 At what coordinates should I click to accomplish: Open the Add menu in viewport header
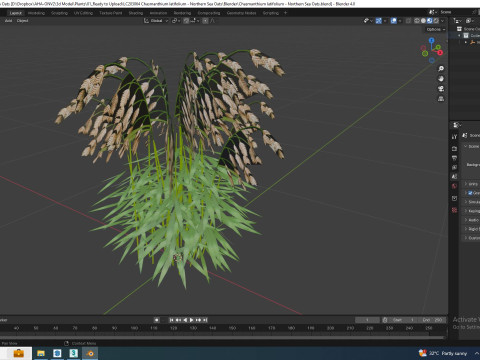(8, 21)
